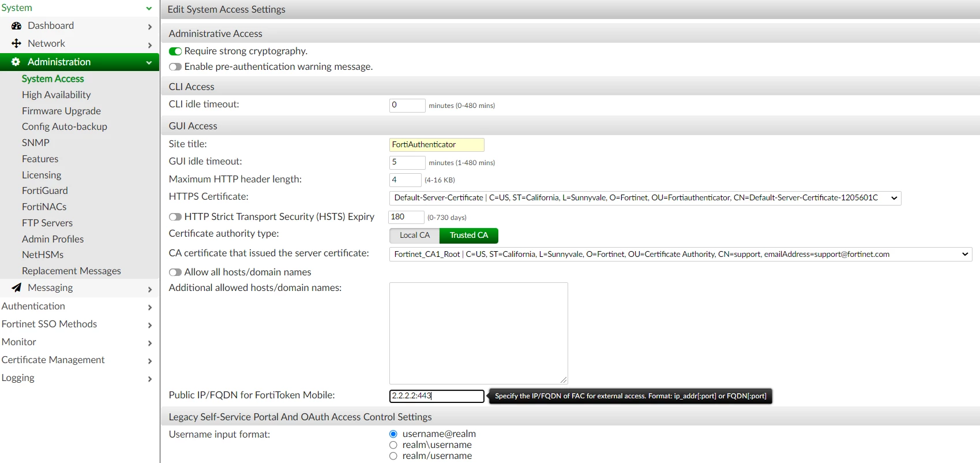Click the System header label
980x463 pixels.
coord(17,8)
